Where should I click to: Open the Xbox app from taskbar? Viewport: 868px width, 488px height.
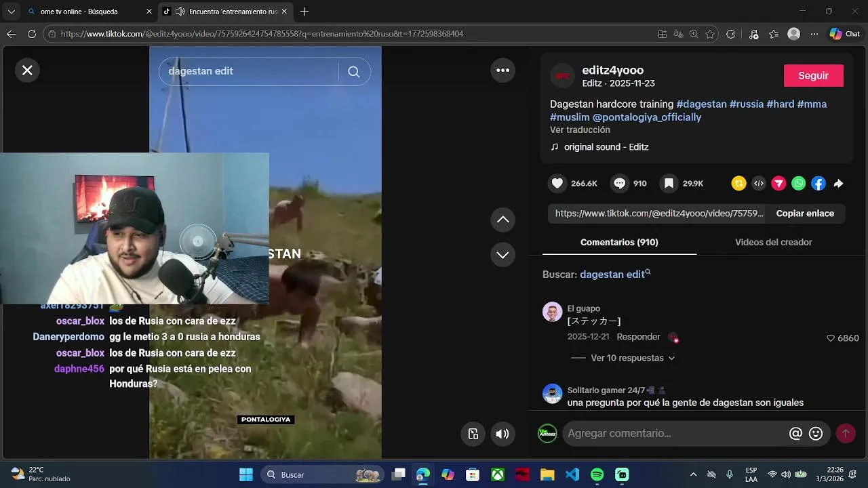498,474
